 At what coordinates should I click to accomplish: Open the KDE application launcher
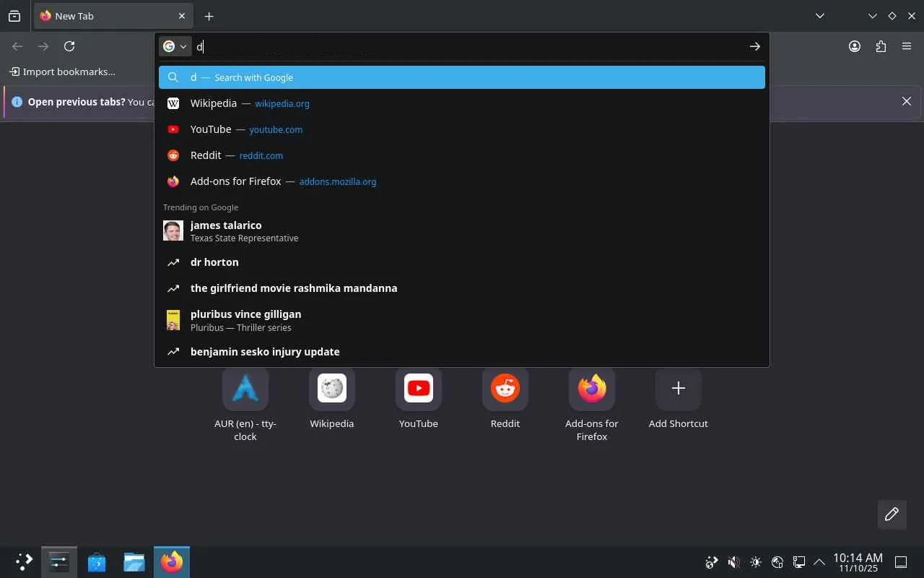coord(24,562)
